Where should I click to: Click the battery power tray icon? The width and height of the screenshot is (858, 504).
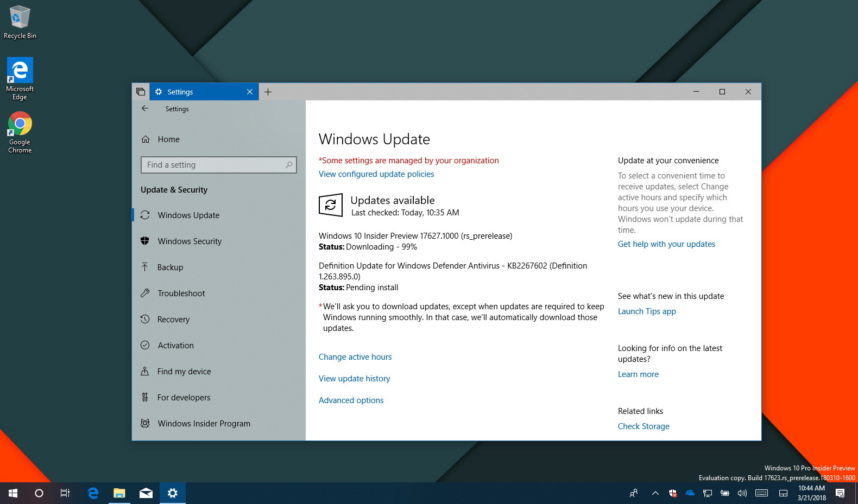pyautogui.click(x=725, y=493)
